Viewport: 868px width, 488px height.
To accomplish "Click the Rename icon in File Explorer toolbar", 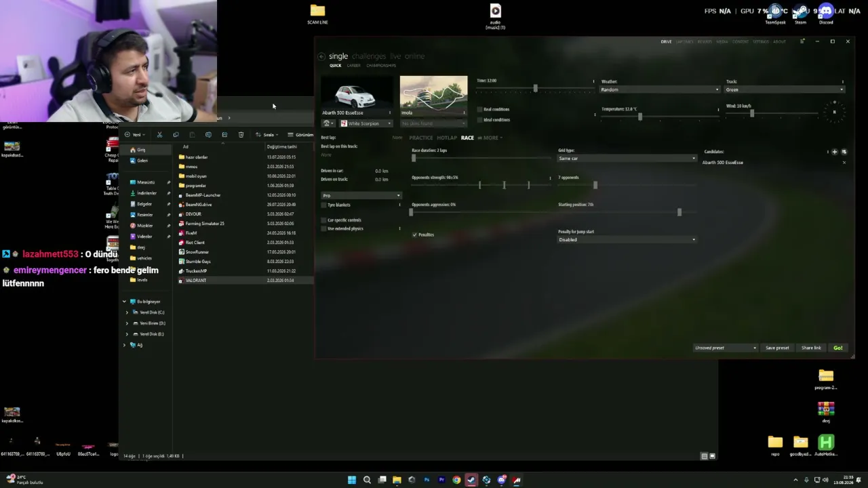I will (x=208, y=135).
